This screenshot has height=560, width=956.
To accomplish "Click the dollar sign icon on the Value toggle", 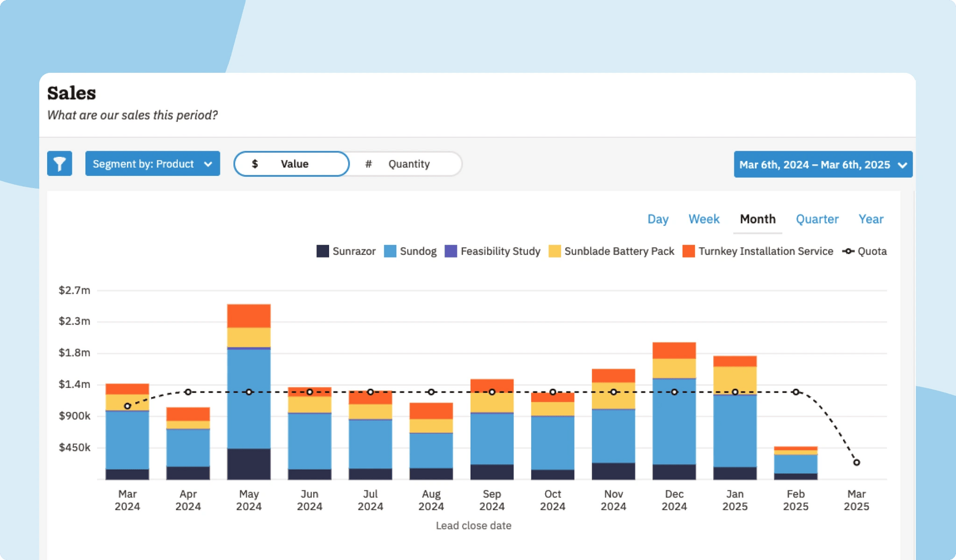I will pyautogui.click(x=255, y=164).
